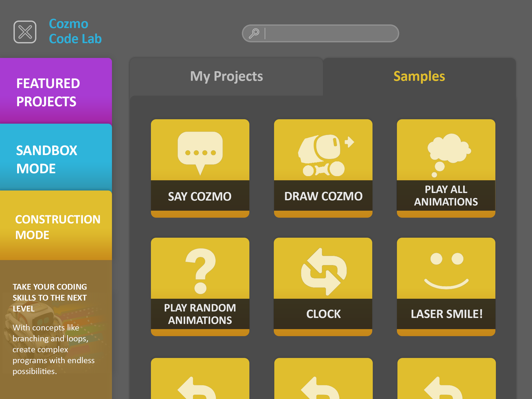
Task: Click the Clock loop arrows icon
Action: [324, 272]
